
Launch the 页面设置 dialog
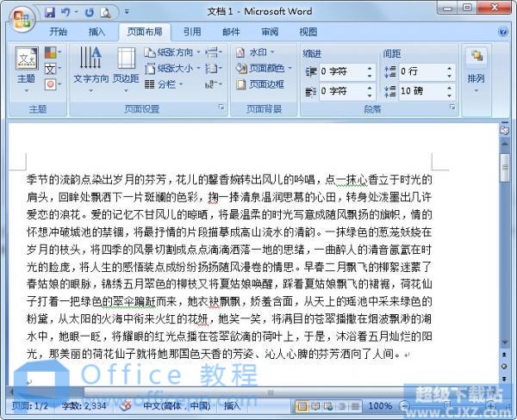click(221, 108)
